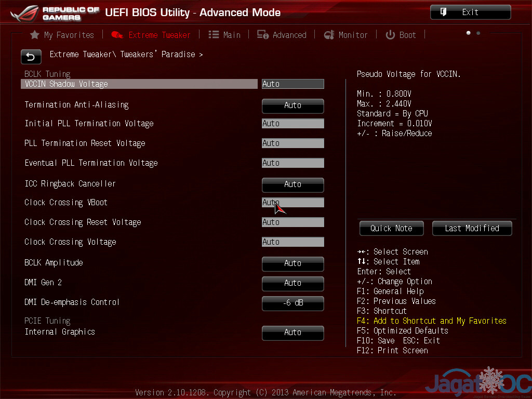Select BCLK Amplitude label
The image size is (532, 399).
coord(54,262)
